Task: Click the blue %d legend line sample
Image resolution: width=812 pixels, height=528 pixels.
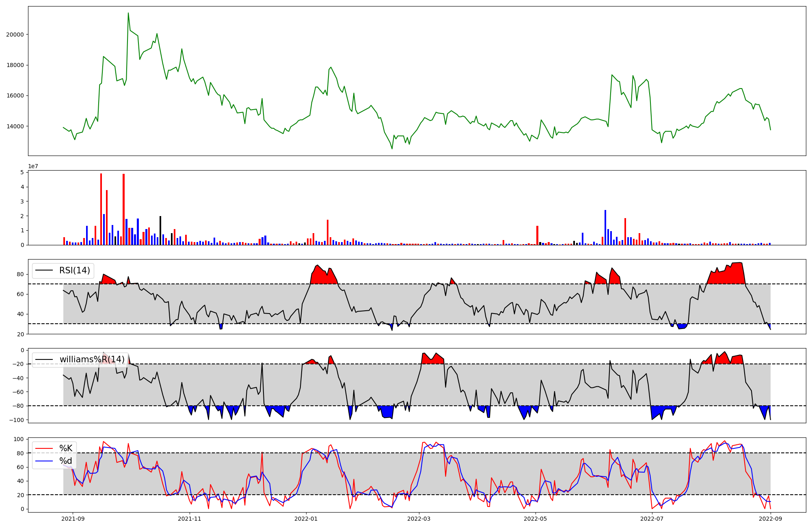Action: pos(44,461)
